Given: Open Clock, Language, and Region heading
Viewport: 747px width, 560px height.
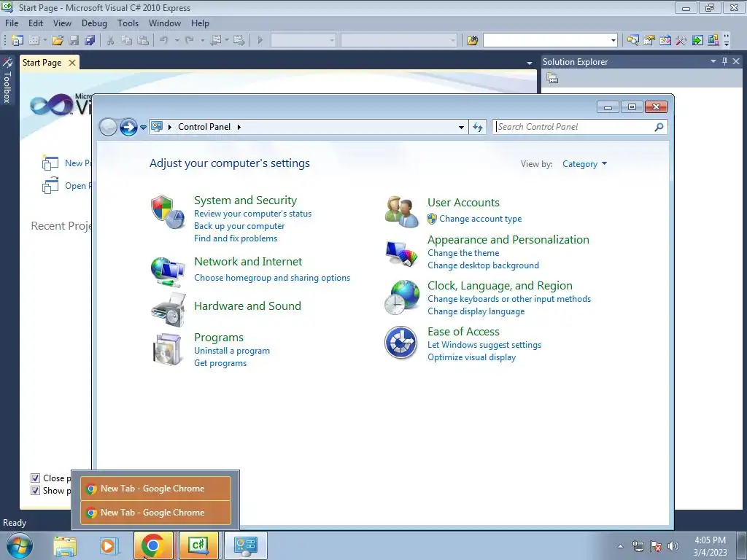Looking at the screenshot, I should coord(500,286).
